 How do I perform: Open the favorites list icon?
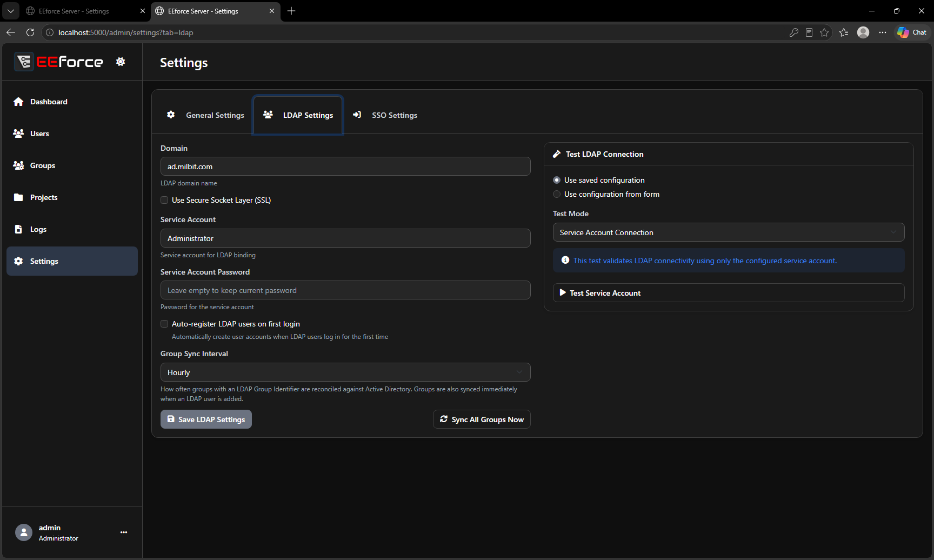[x=844, y=32]
